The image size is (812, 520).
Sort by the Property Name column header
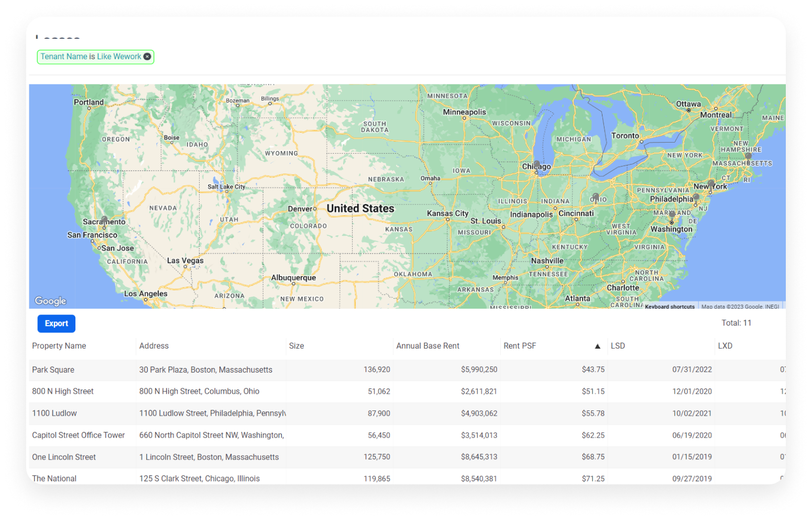(59, 346)
